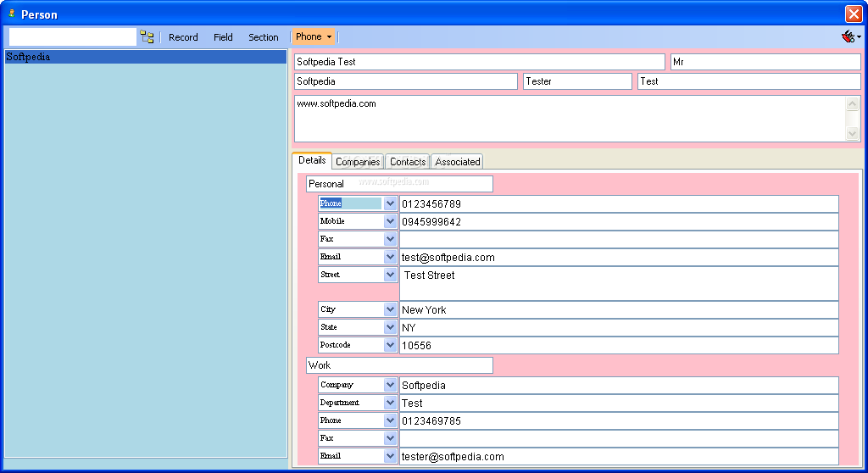Click the empty Personal Fax value field
The height and width of the screenshot is (473, 868).
coord(619,239)
